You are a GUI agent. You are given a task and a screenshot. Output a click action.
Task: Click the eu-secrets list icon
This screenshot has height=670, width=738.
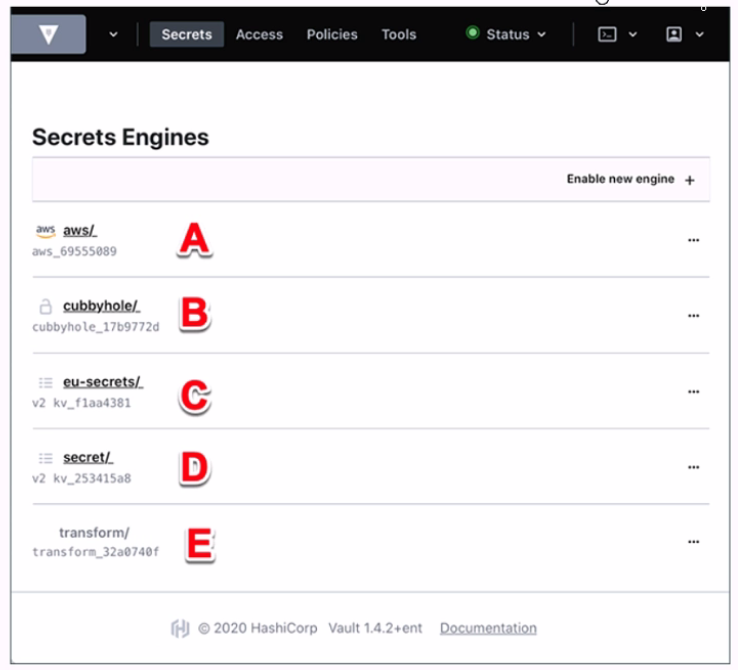tap(45, 382)
